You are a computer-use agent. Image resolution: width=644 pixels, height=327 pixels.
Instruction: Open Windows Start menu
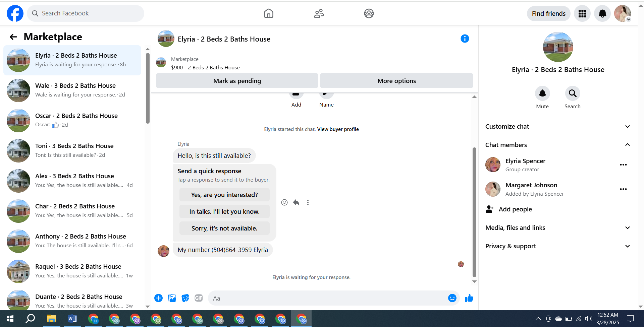click(10, 319)
